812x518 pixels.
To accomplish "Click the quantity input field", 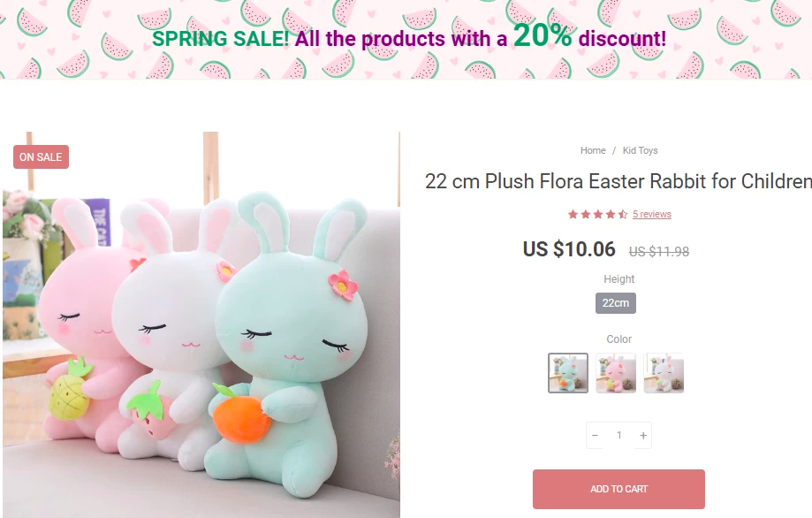I will click(618, 435).
